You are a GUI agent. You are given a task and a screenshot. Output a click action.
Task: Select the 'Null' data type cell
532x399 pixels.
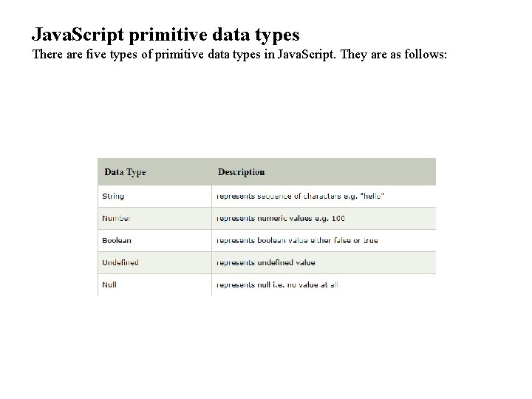tap(109, 284)
